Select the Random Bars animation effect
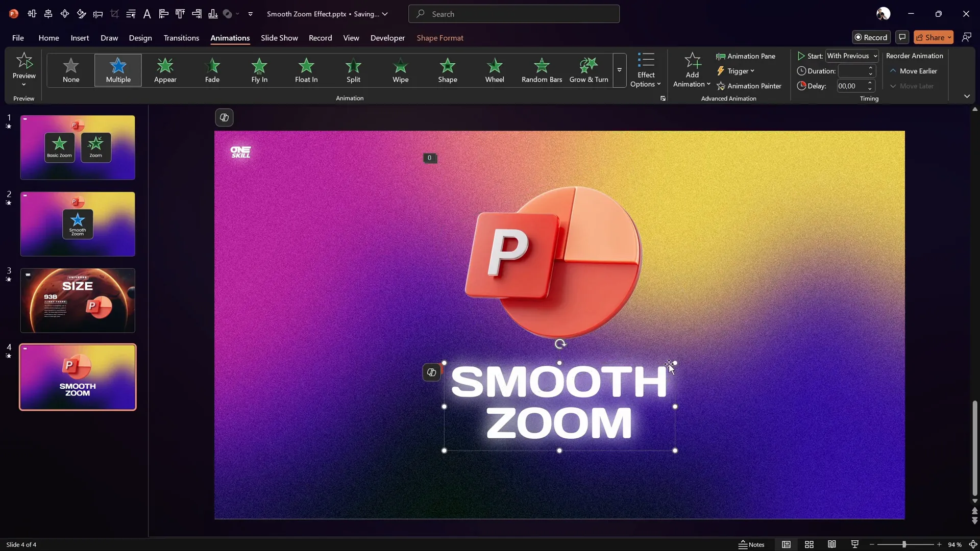The height and width of the screenshot is (551, 980). tap(542, 70)
